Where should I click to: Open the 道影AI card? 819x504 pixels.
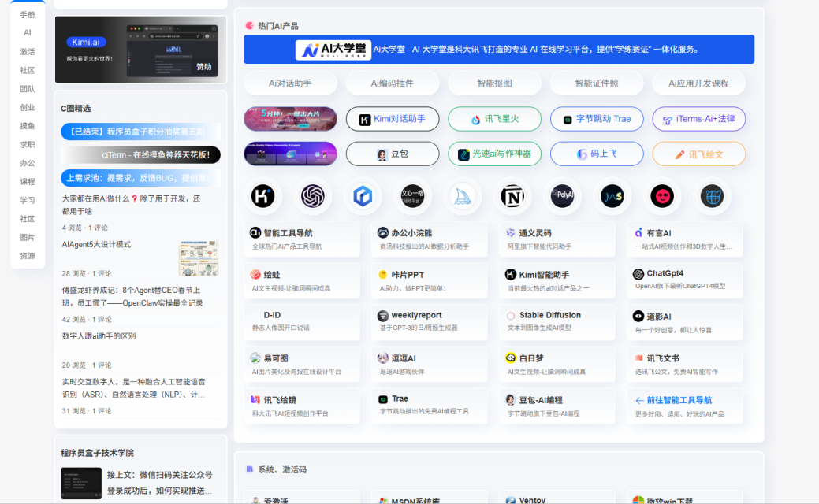coord(685,322)
